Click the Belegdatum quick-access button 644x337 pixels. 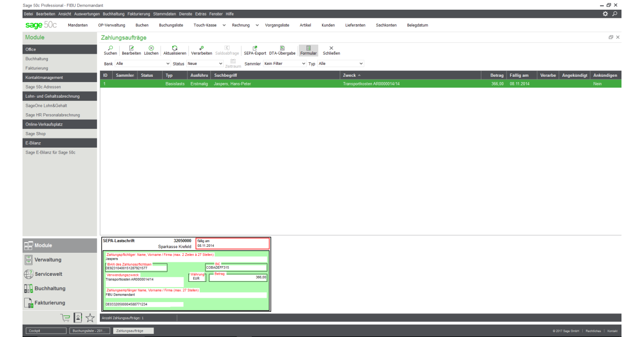418,25
